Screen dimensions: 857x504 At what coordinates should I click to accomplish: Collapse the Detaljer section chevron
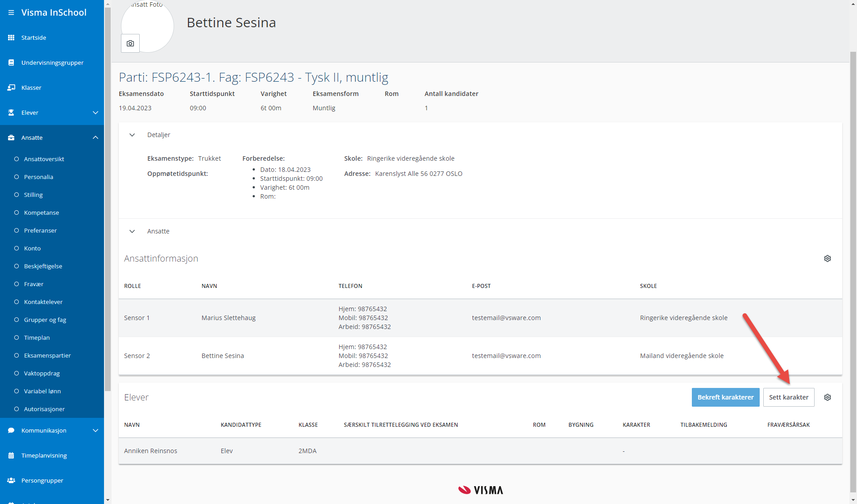click(132, 135)
